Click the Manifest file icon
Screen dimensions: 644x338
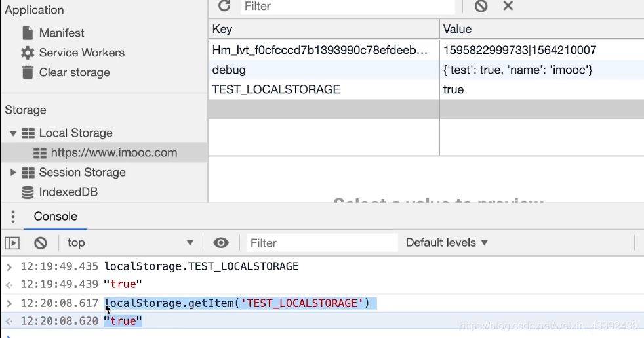click(x=28, y=33)
